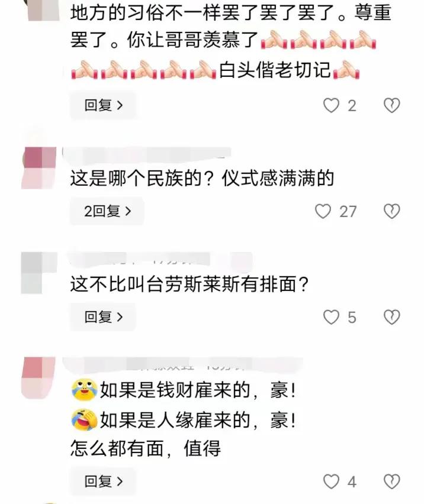Like the 台劳斯莱斯 comment with 5 likes
Image resolution: width=424 pixels, height=504 pixels.
pos(331,317)
